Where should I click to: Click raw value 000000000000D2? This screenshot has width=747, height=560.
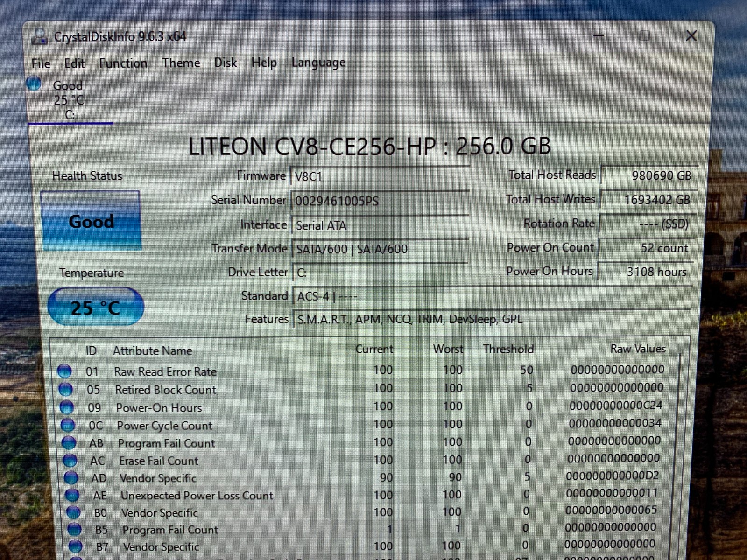613,476
